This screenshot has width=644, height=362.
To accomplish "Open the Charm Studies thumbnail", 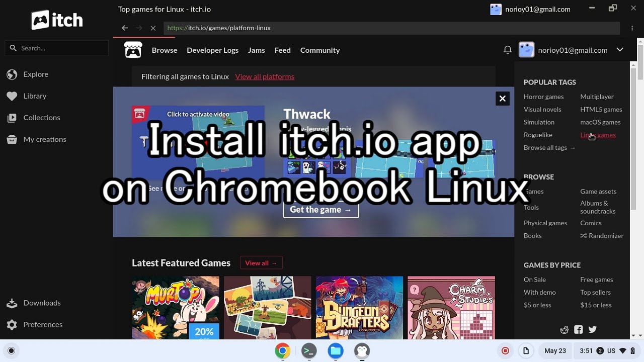I will pos(451,308).
